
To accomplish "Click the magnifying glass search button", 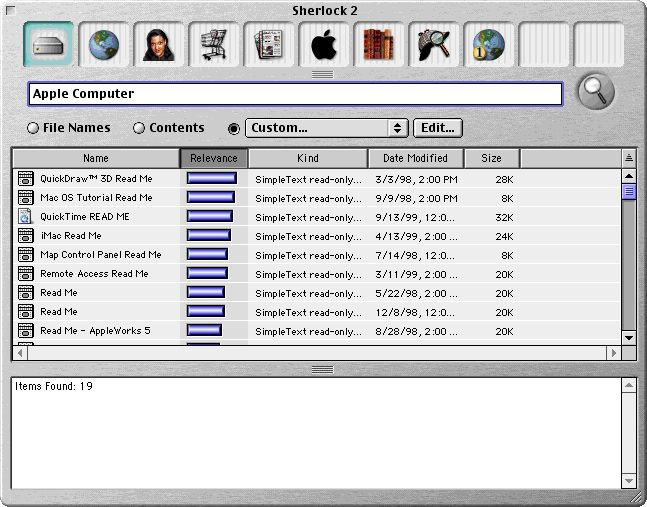I will click(596, 92).
